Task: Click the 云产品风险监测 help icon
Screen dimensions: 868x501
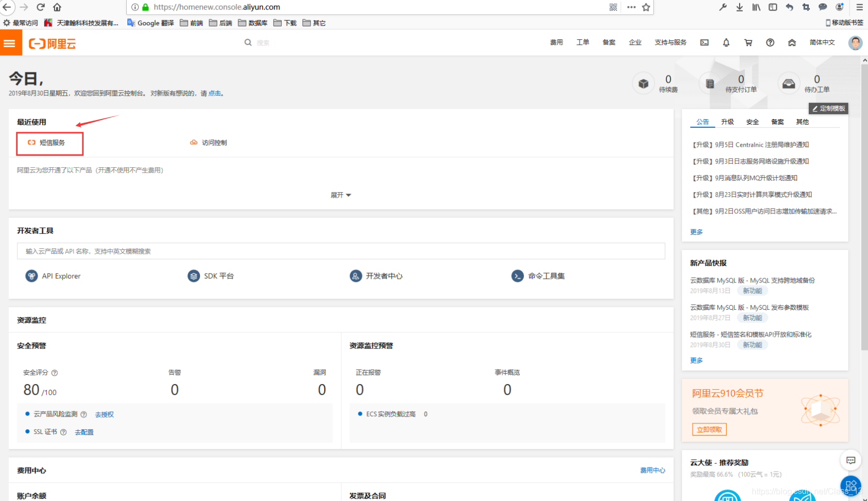Action: click(84, 415)
